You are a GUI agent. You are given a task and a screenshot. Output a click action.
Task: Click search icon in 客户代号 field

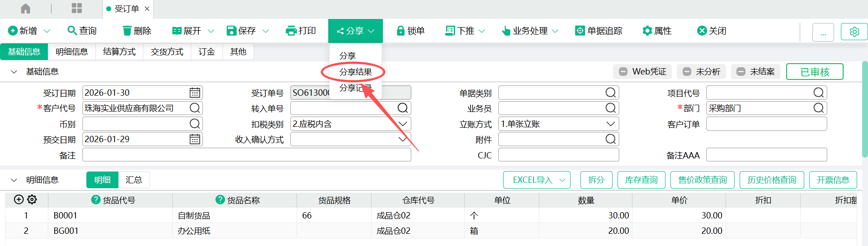(195, 108)
